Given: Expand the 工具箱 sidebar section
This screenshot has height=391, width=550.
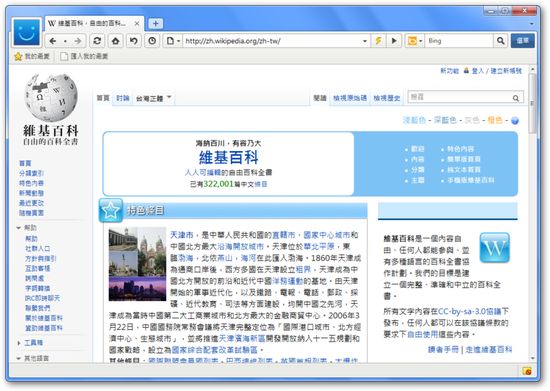Looking at the screenshot, I should (19, 343).
